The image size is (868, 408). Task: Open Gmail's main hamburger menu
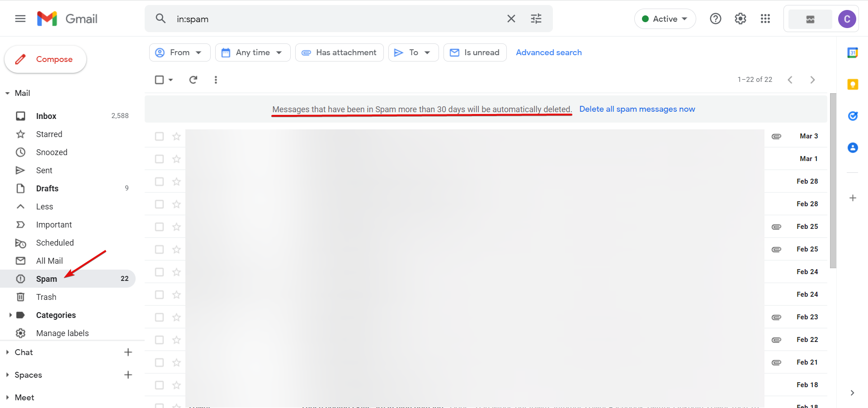click(19, 19)
